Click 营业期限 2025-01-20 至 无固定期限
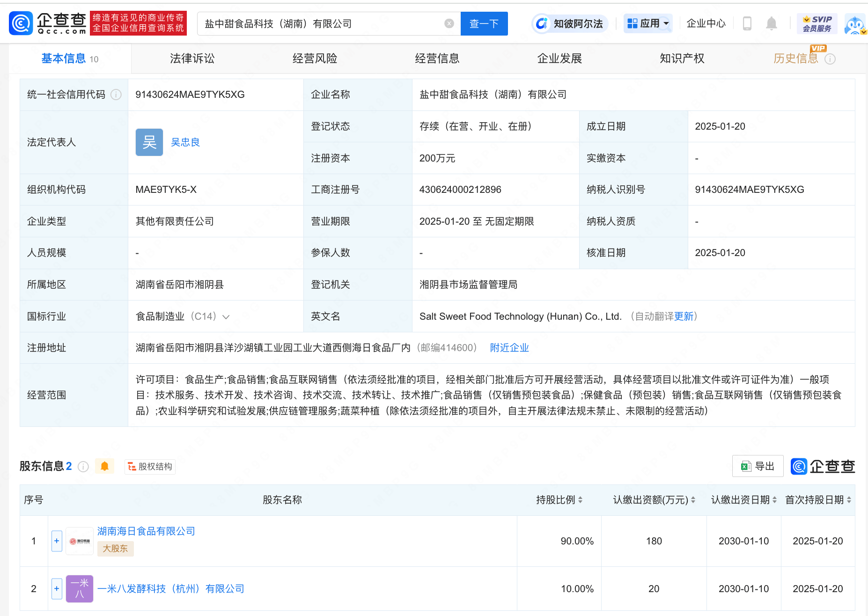The image size is (868, 616). tap(477, 221)
